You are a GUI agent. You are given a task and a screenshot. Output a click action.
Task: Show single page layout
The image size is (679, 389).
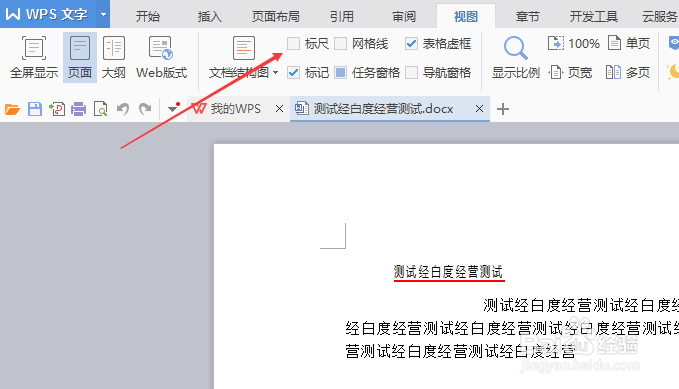click(x=629, y=43)
